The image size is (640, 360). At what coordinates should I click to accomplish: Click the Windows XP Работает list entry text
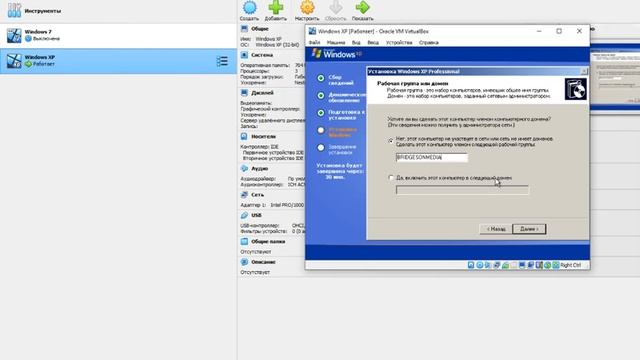point(40,61)
